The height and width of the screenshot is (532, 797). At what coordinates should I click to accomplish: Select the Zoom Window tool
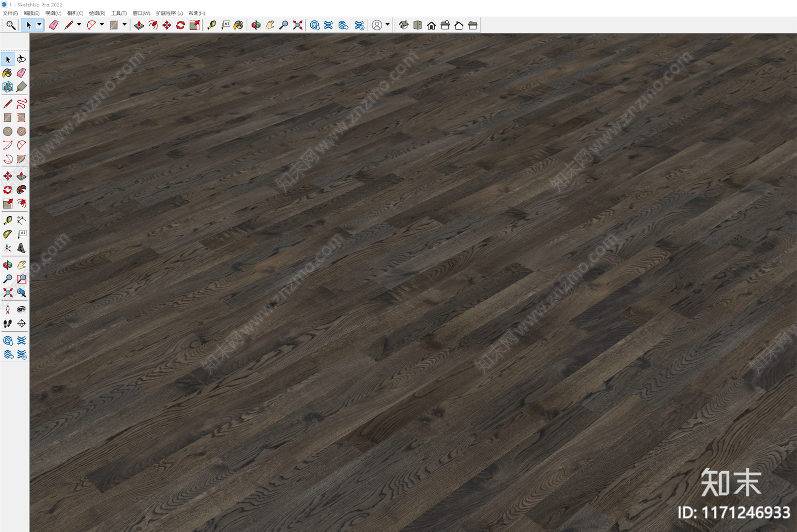coord(21,279)
